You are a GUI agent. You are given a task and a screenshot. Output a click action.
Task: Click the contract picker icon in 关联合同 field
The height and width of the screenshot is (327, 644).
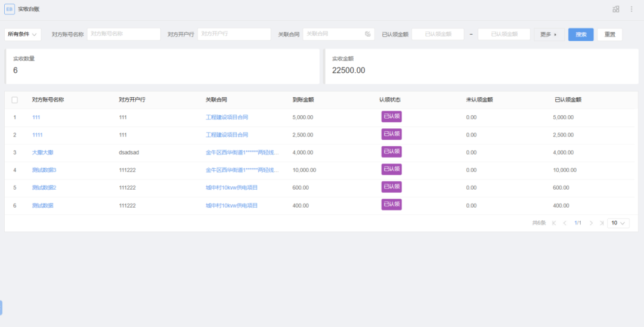click(367, 34)
